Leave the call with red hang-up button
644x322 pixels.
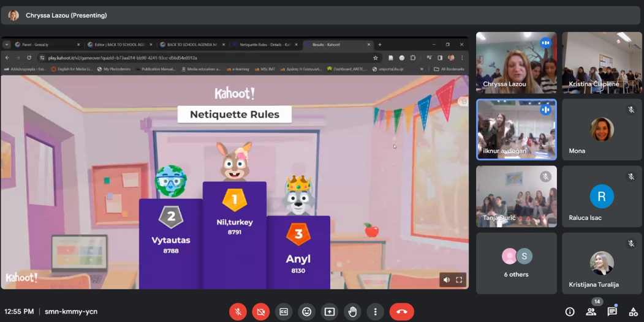click(402, 312)
